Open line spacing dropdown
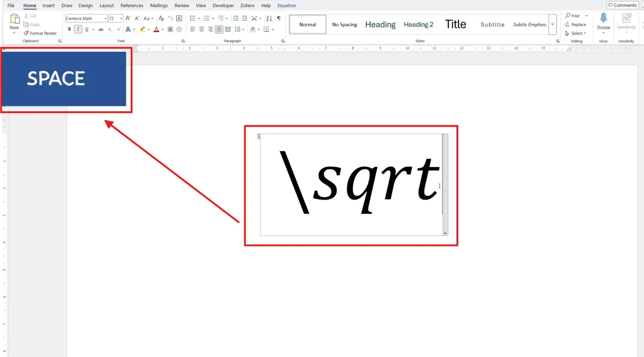The width and height of the screenshot is (644, 357). (x=239, y=29)
